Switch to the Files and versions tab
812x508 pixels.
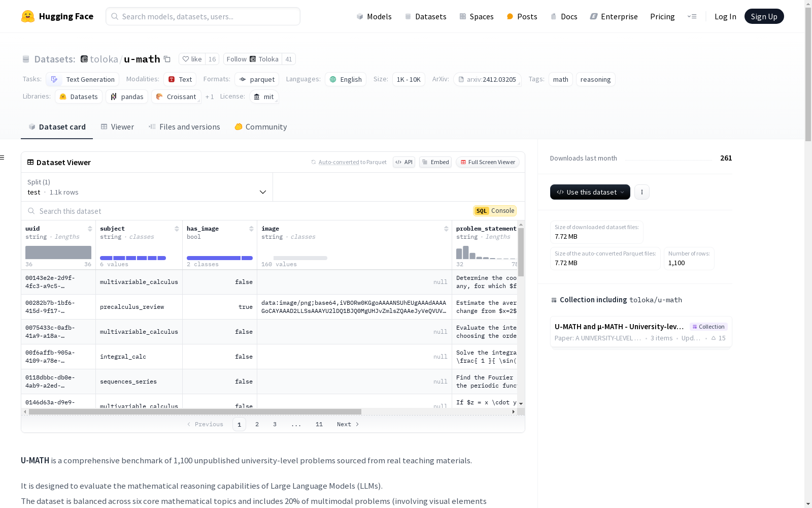(x=184, y=127)
